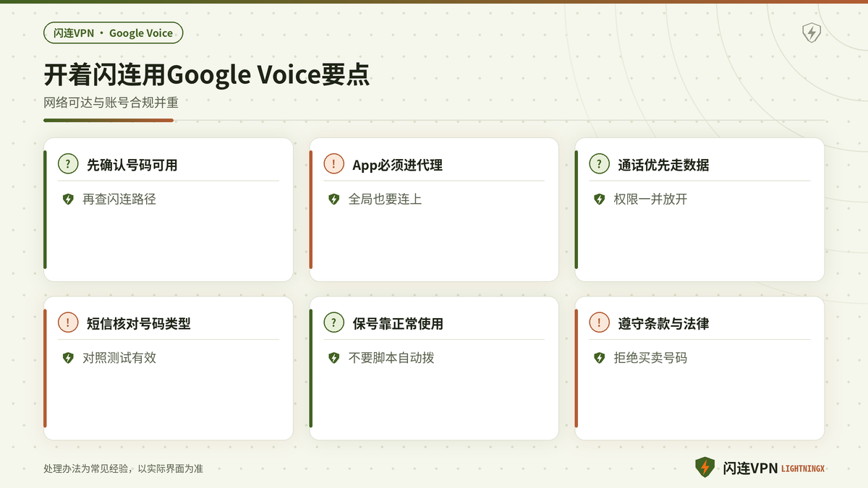
Task: Click the lightning shield icon at top right
Action: point(812,33)
